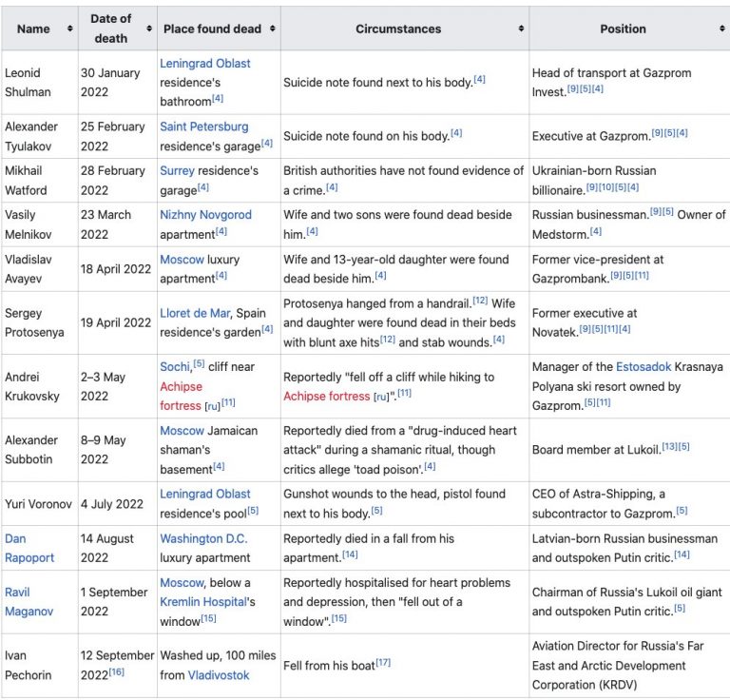Click citation [16] next to 12 September 2022
This screenshot has height=700, width=730.
(116, 672)
